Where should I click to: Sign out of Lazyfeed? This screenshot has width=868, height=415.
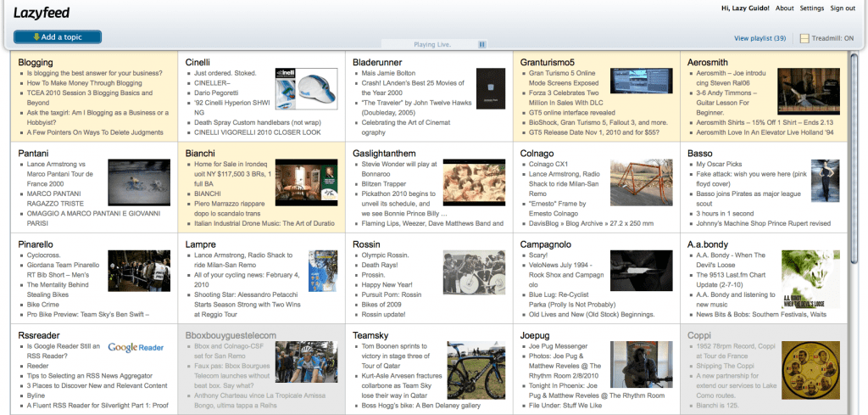pos(843,8)
